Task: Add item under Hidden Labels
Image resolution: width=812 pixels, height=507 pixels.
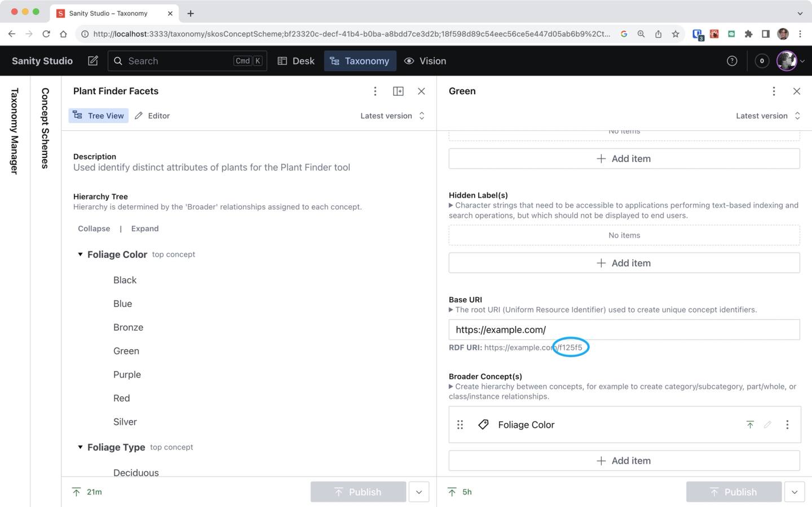Action: [624, 262]
